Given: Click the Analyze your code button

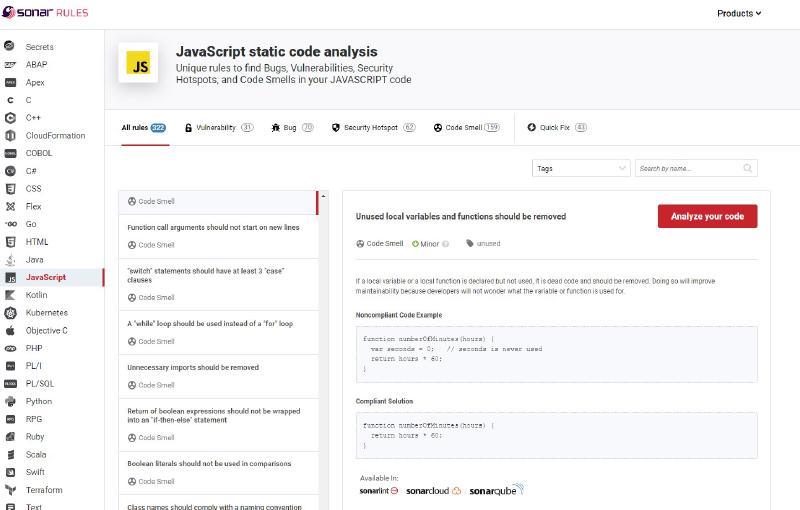Looking at the screenshot, I should pyautogui.click(x=707, y=216).
